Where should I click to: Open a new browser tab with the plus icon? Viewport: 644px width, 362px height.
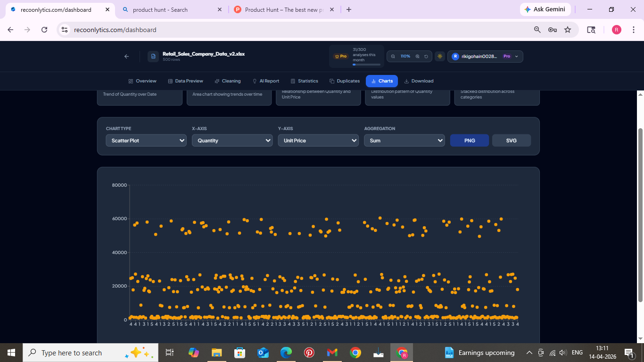[349, 9]
